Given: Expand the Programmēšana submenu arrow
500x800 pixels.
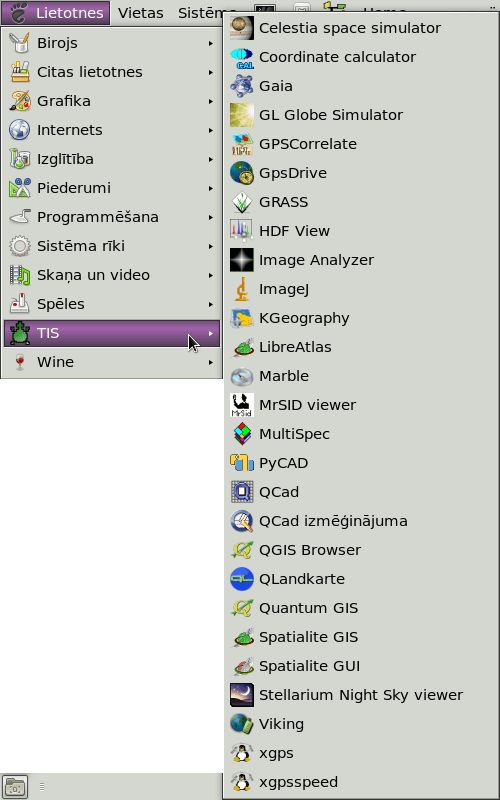Looking at the screenshot, I should (x=211, y=217).
